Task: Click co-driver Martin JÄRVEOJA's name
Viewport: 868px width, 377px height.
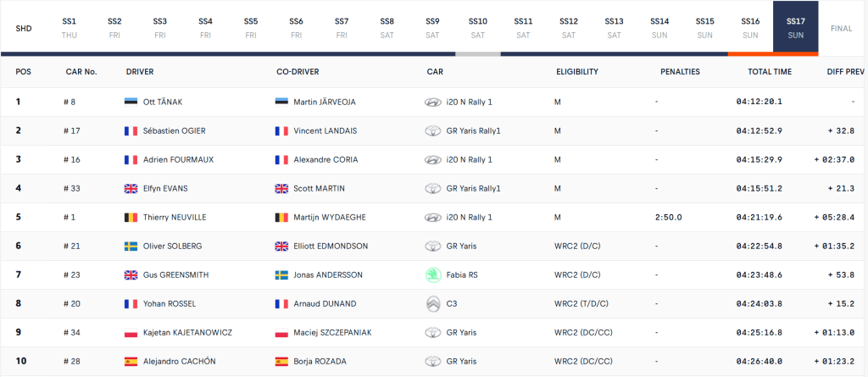Action: point(325,102)
